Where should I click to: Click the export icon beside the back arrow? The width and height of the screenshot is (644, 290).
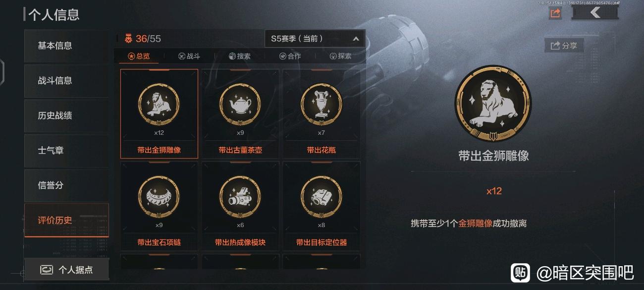click(x=555, y=13)
